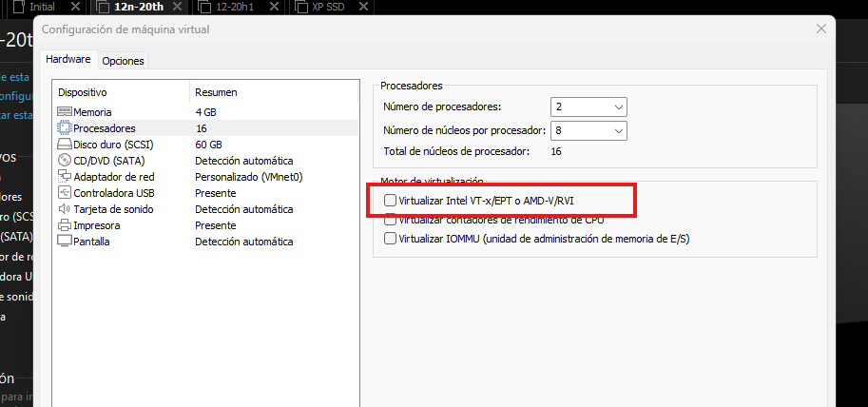
Task: Select the Pantalla label
Action: click(91, 242)
